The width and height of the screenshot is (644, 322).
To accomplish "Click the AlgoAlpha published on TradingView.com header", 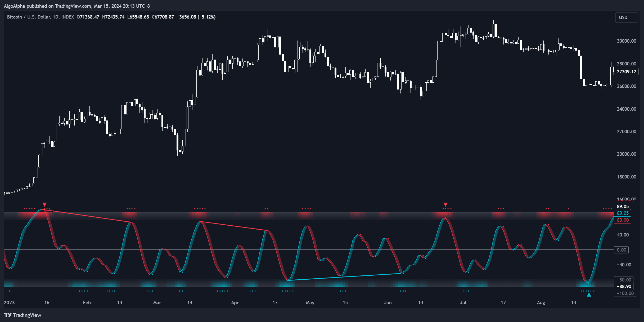I will (77, 6).
